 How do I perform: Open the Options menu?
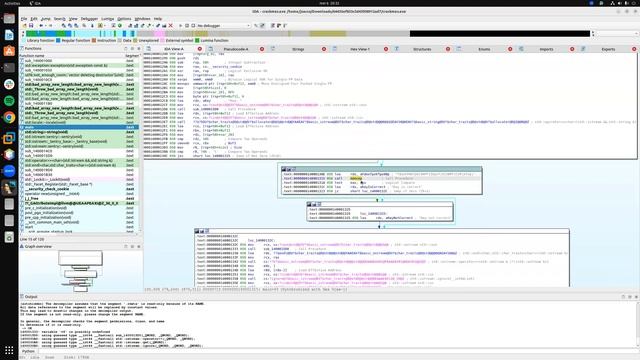[x=124, y=19]
